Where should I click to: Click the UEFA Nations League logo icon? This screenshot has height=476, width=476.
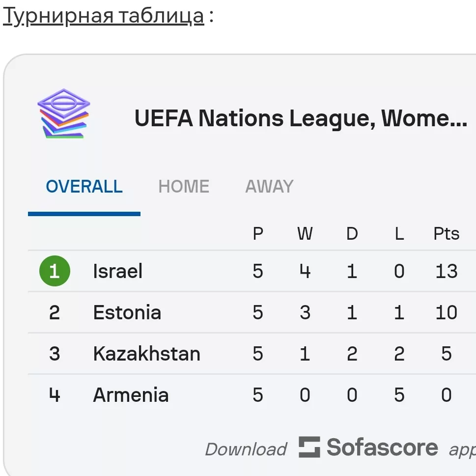(x=64, y=113)
